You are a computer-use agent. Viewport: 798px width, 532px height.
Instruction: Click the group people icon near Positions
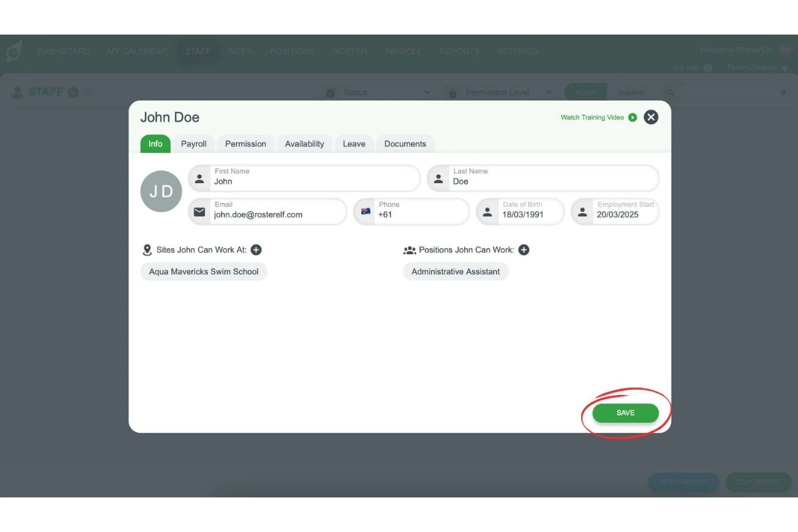(410, 251)
